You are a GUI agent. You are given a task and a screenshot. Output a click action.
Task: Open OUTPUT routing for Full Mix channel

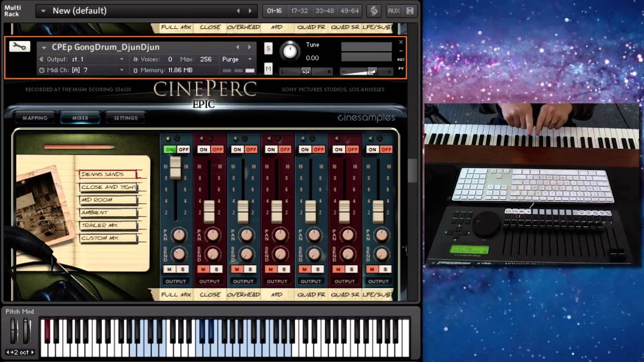point(176,281)
